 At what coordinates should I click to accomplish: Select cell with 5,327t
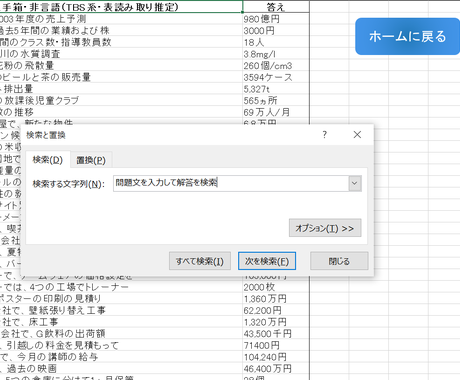tap(276, 89)
